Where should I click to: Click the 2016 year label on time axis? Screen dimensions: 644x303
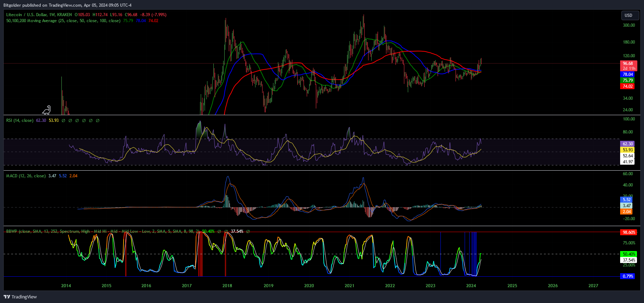tap(146, 286)
